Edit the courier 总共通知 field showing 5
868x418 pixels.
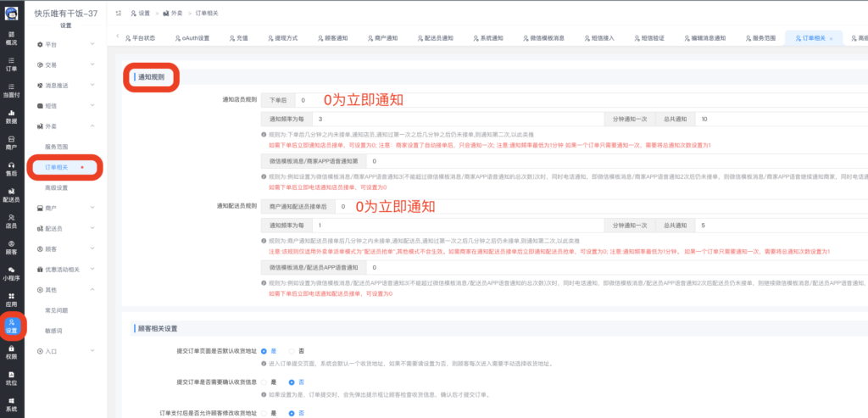click(x=781, y=226)
